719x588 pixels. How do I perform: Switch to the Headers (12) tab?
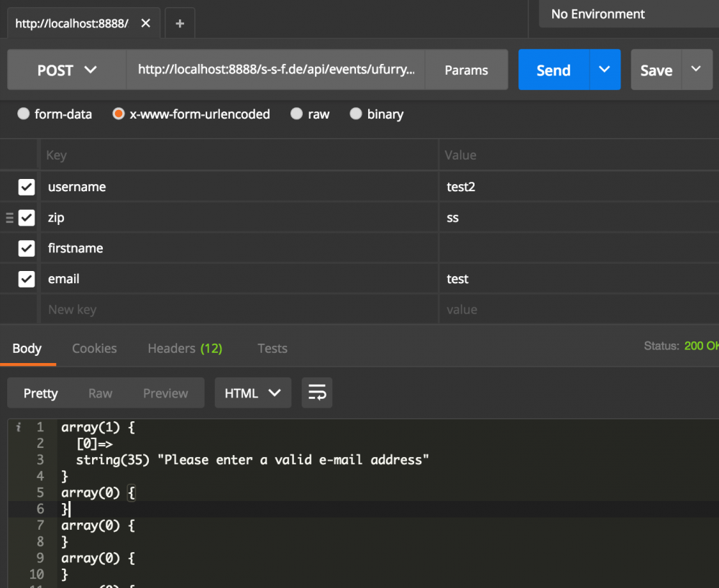(185, 349)
